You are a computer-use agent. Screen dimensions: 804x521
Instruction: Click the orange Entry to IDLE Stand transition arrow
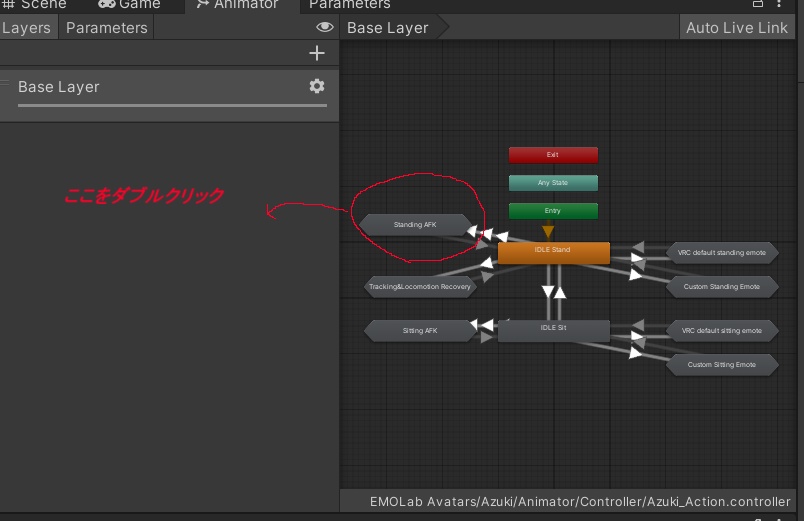tap(548, 230)
